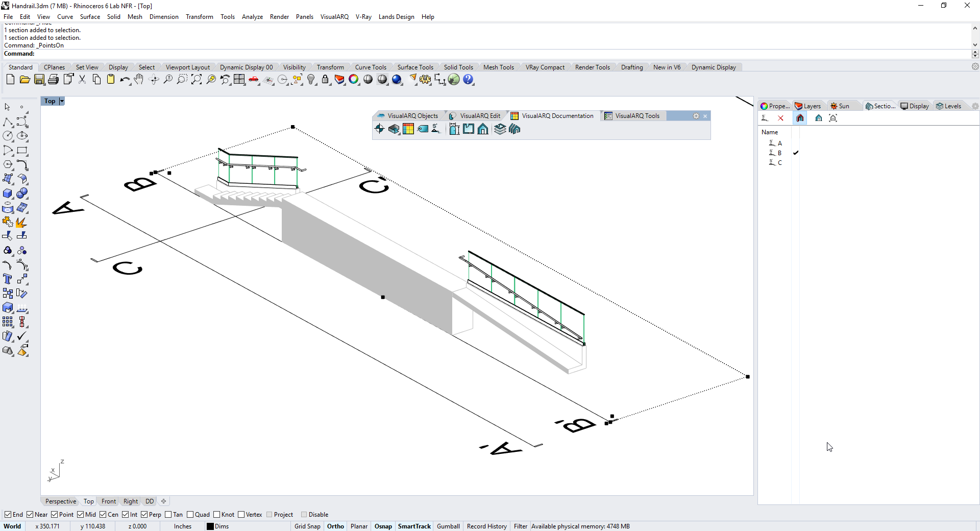Select the Box solid tool

pos(8,194)
